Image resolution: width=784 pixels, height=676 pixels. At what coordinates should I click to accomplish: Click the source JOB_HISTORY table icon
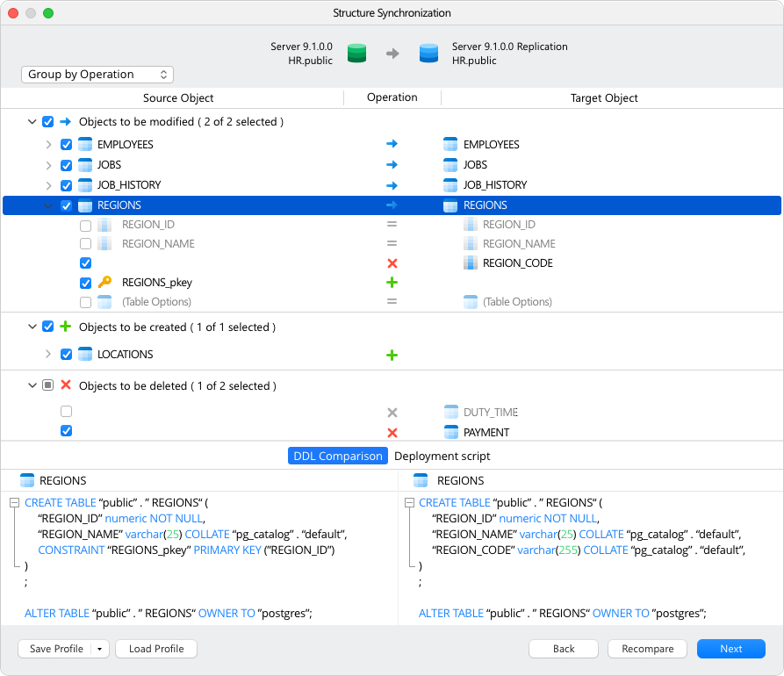pyautogui.click(x=85, y=185)
